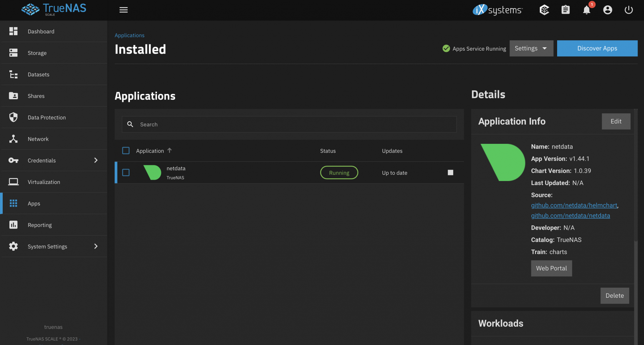Viewport: 644px width, 345px height.
Task: Click the search magnifier icon
Action: point(130,124)
